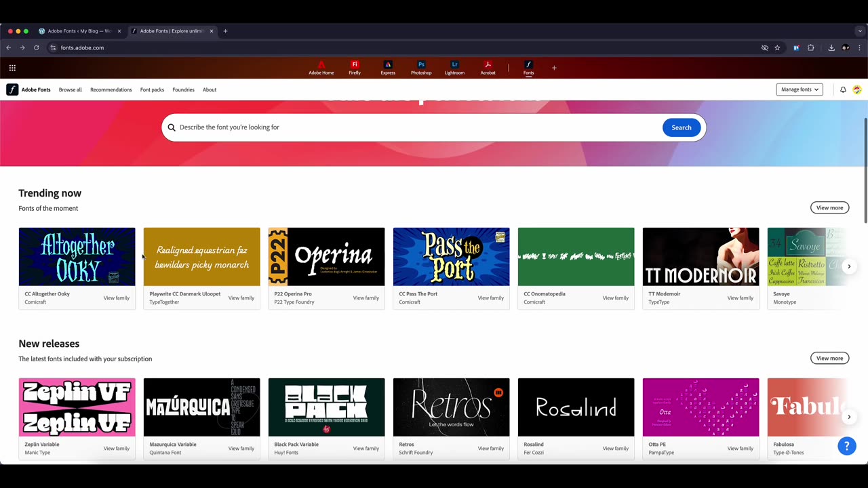Viewport: 868px width, 488px height.
Task: Click the crossed-out eye icon in the address bar
Action: (764, 47)
